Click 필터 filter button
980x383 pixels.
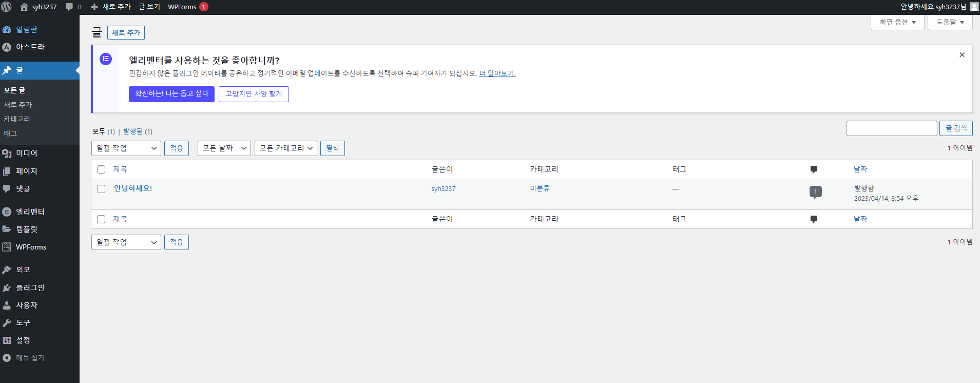click(x=333, y=148)
